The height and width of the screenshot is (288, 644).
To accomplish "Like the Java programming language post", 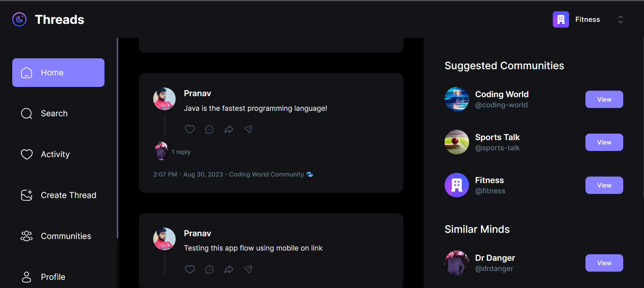I will point(190,129).
